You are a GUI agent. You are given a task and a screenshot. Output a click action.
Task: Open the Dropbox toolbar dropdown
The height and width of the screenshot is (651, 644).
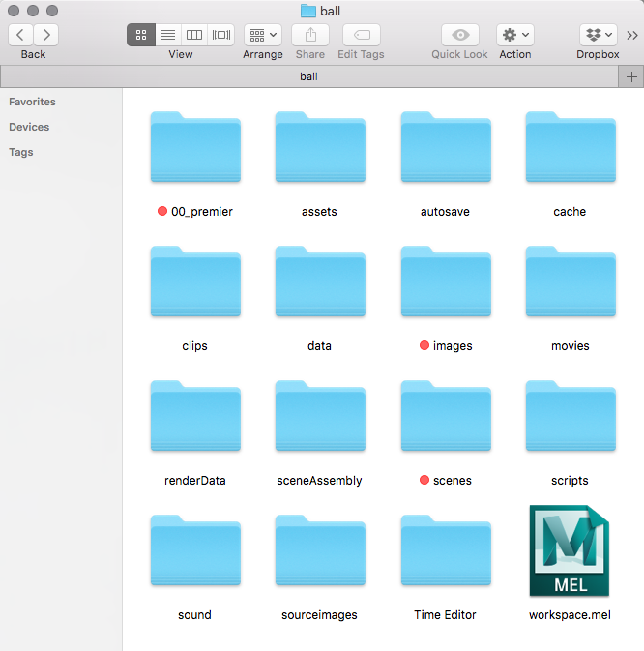click(598, 35)
